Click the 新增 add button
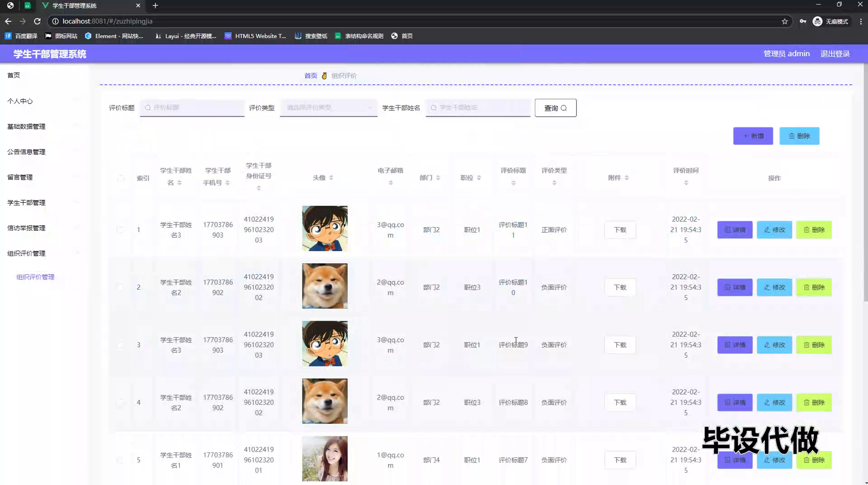 click(753, 136)
